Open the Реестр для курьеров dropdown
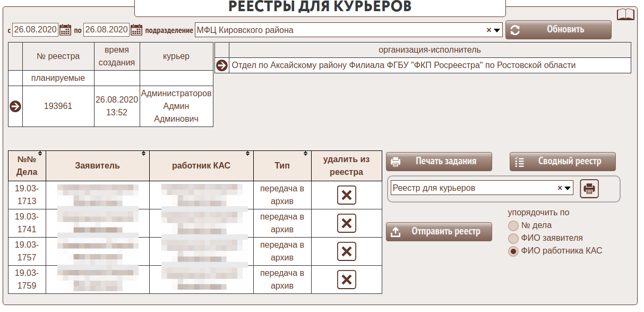Viewport: 644px width, 312px height. (568, 188)
